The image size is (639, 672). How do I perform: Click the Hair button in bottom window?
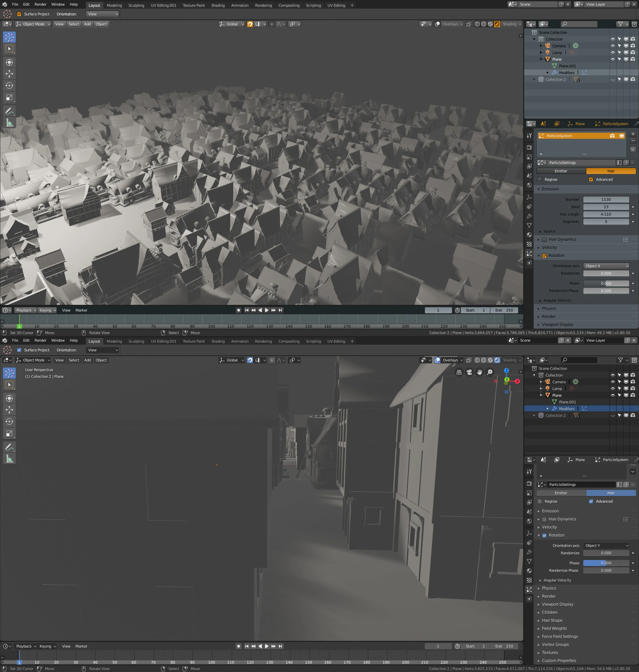coord(611,493)
